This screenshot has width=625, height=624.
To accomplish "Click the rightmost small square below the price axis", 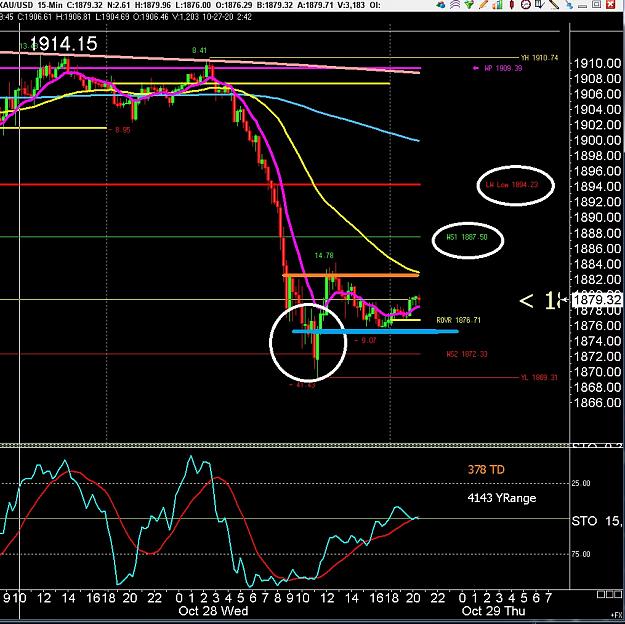I will 619,595.
